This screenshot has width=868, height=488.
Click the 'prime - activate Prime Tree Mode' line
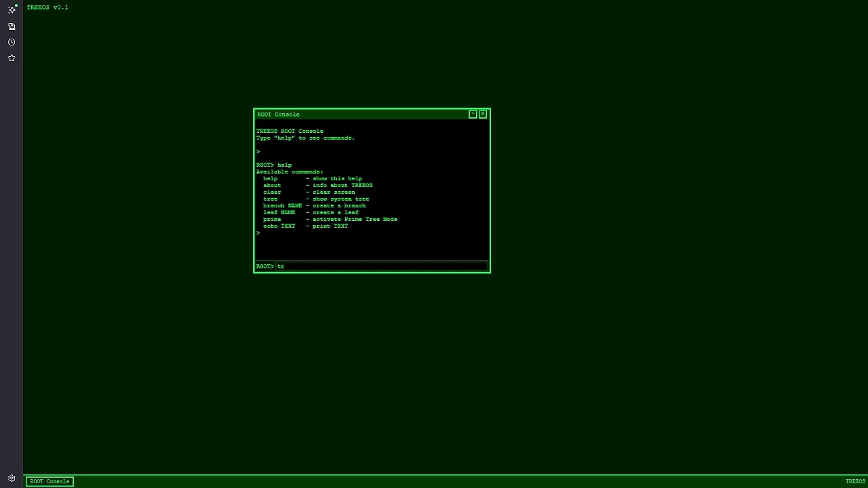[x=330, y=219]
